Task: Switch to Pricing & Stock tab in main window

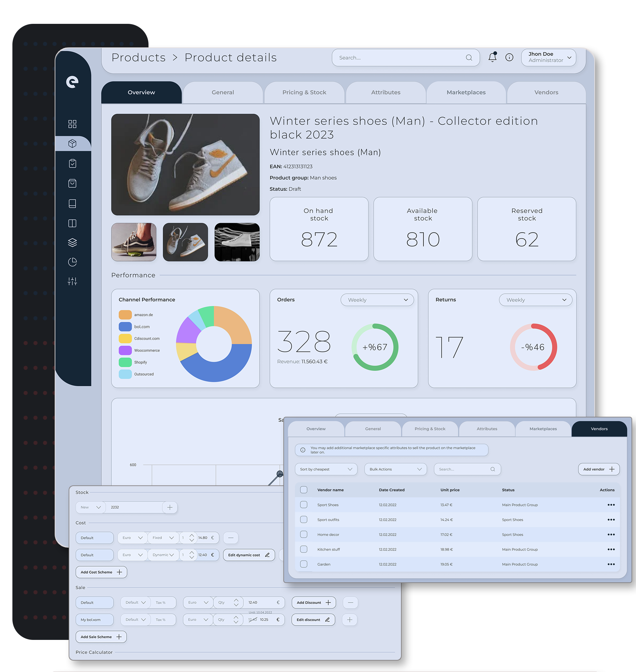Action: pyautogui.click(x=304, y=93)
